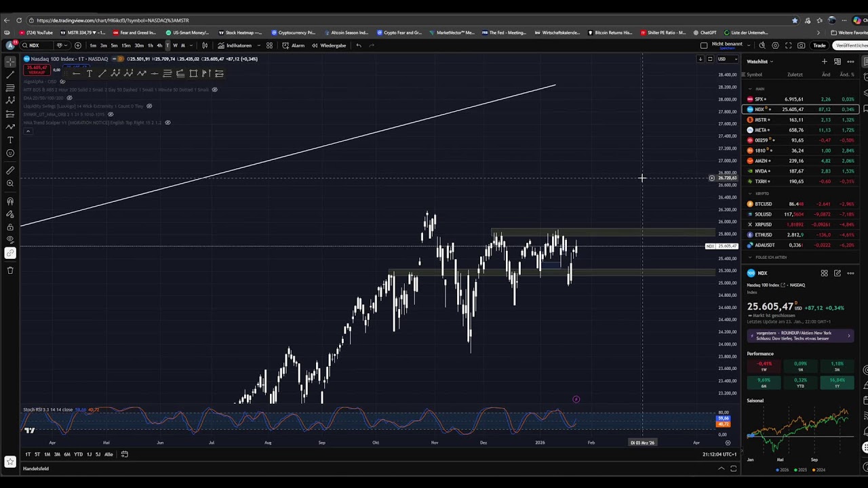Toggle the magnet snap mode

click(10, 201)
